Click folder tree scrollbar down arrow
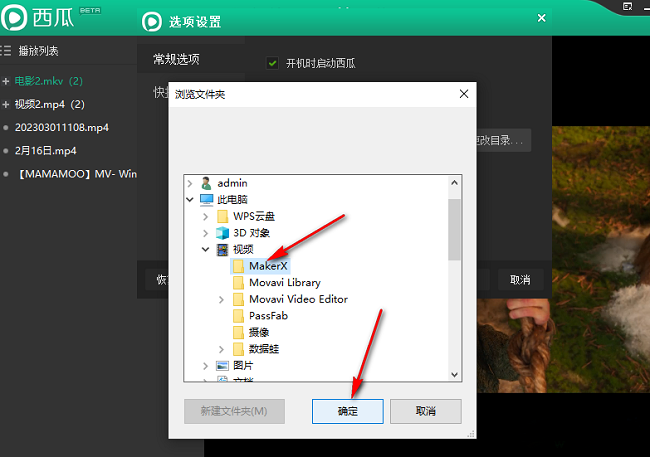Viewport: 650px width, 457px height. (454, 374)
